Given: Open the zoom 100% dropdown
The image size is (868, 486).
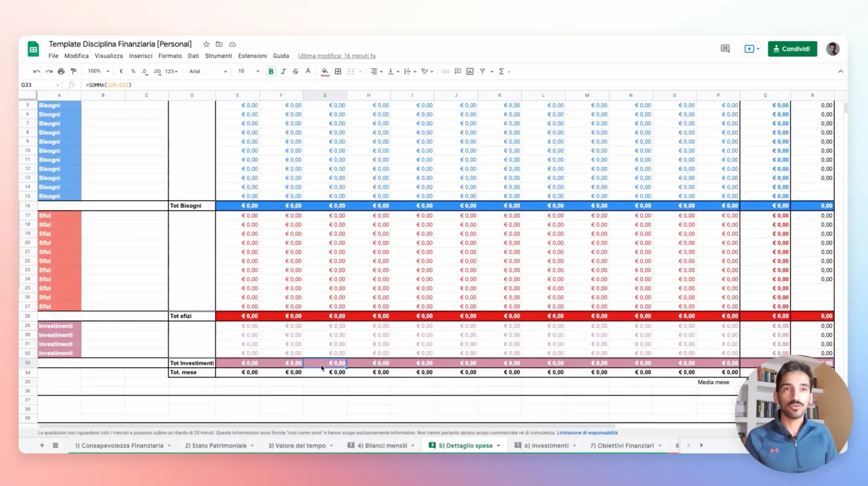Looking at the screenshot, I should point(98,72).
